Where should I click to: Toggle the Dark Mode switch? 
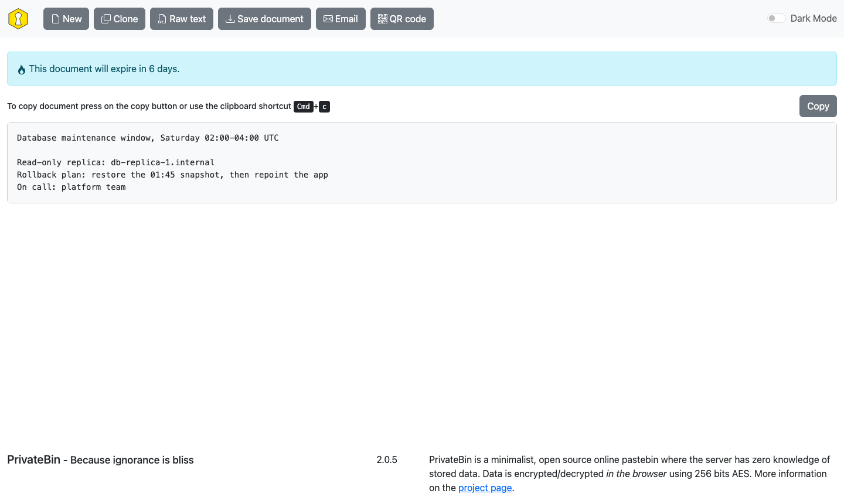click(777, 18)
